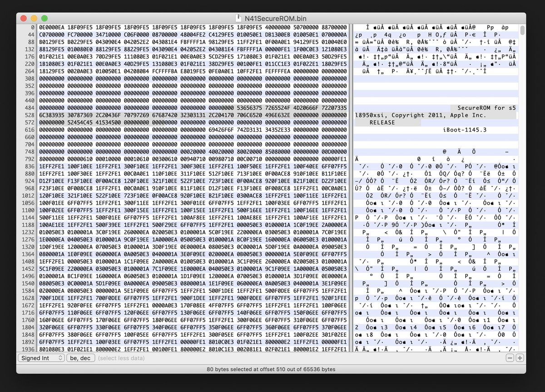Click 'iBoot-1145.3' in the text column
The height and width of the screenshot is (392, 545).
point(465,130)
